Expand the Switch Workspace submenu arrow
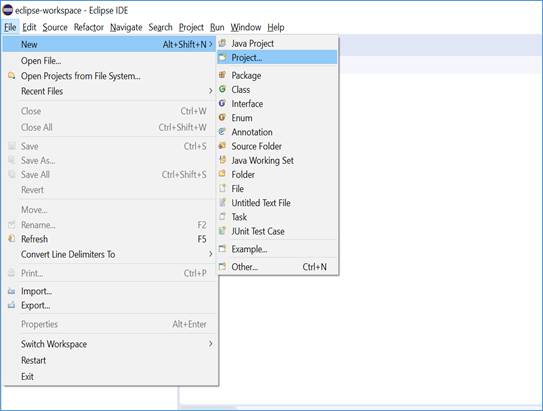Viewport: 543px width, 411px height. [x=211, y=344]
